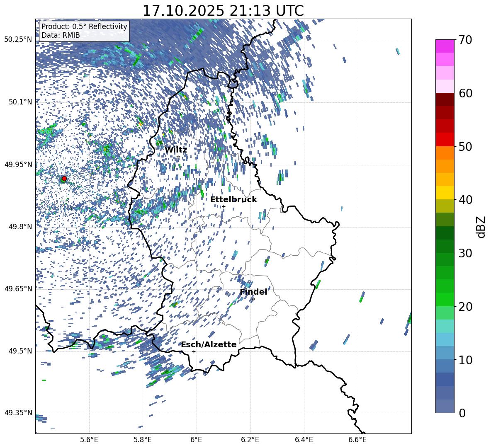The height and width of the screenshot is (448, 491).
Task: Click the Wiltz location cross marker
Action: coord(178,157)
